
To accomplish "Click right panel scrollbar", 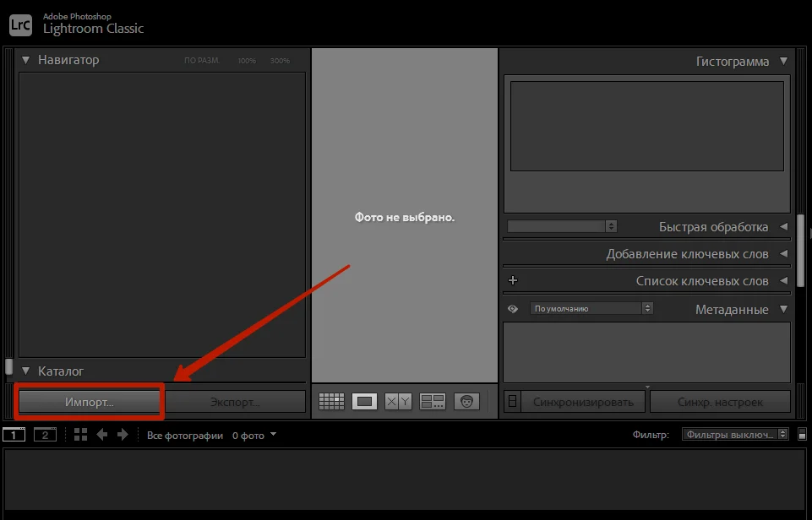I will point(801,251).
